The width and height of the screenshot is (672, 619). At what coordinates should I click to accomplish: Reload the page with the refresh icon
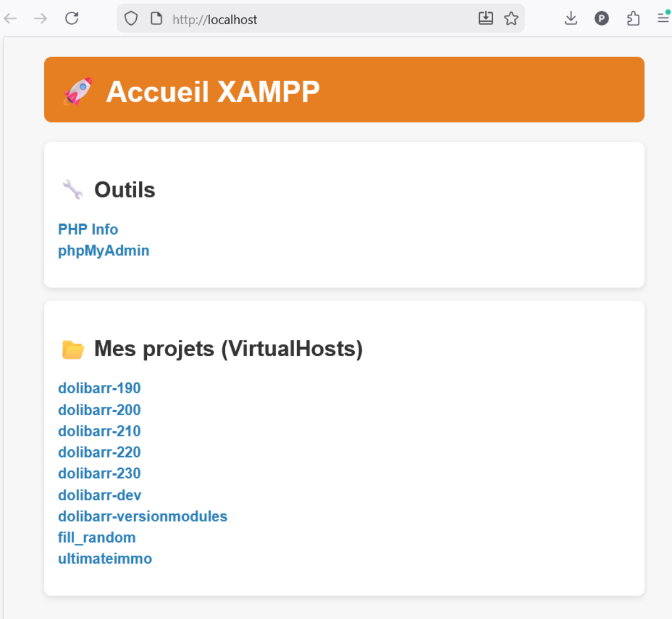pyautogui.click(x=72, y=18)
